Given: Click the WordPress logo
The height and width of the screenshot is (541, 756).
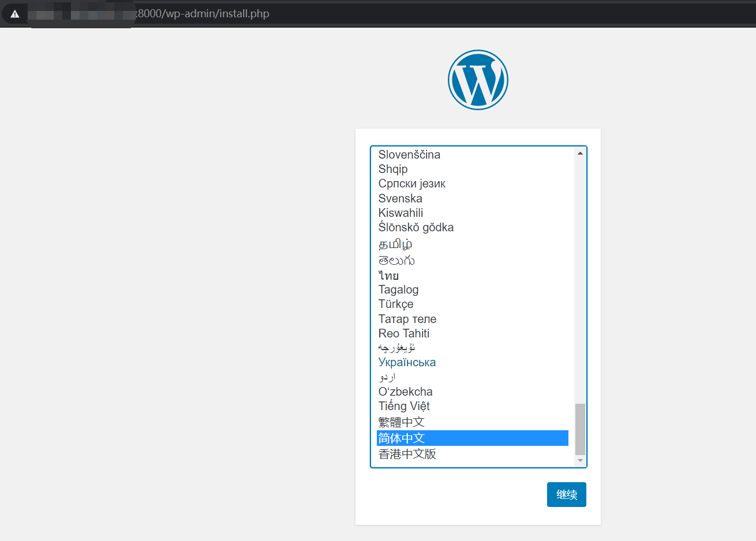Looking at the screenshot, I should (x=478, y=80).
